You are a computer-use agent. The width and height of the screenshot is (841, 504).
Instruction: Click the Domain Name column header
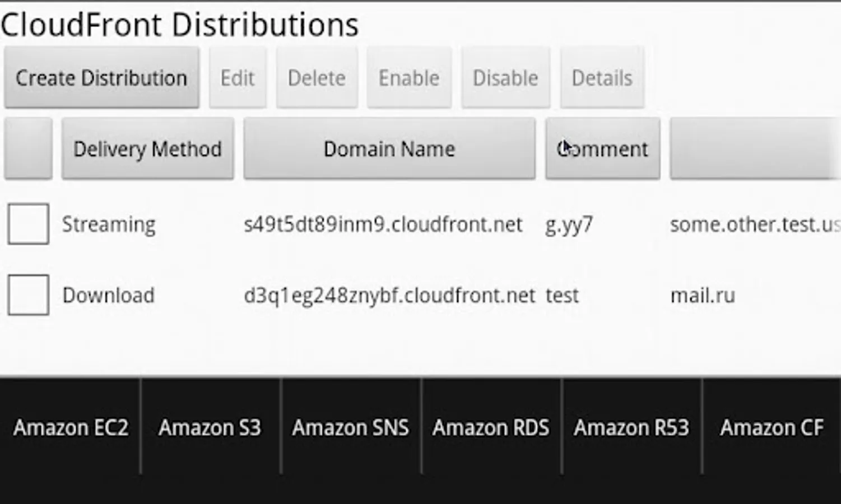[389, 149]
